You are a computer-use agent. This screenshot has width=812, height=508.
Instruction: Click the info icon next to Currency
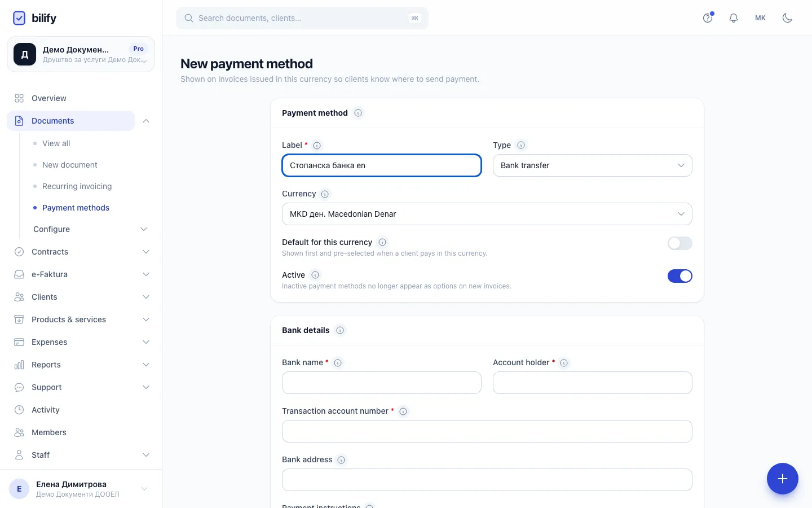click(x=325, y=194)
